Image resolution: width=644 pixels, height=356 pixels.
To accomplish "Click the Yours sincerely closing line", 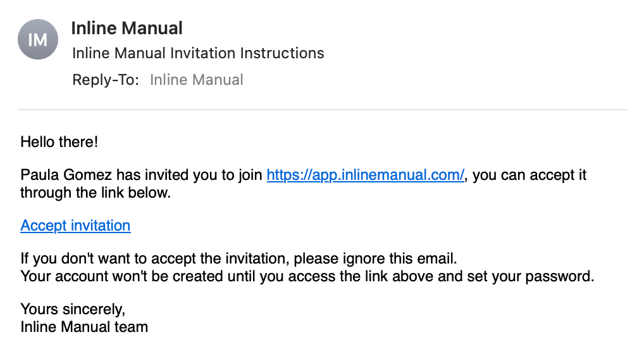I will pyautogui.click(x=73, y=309).
